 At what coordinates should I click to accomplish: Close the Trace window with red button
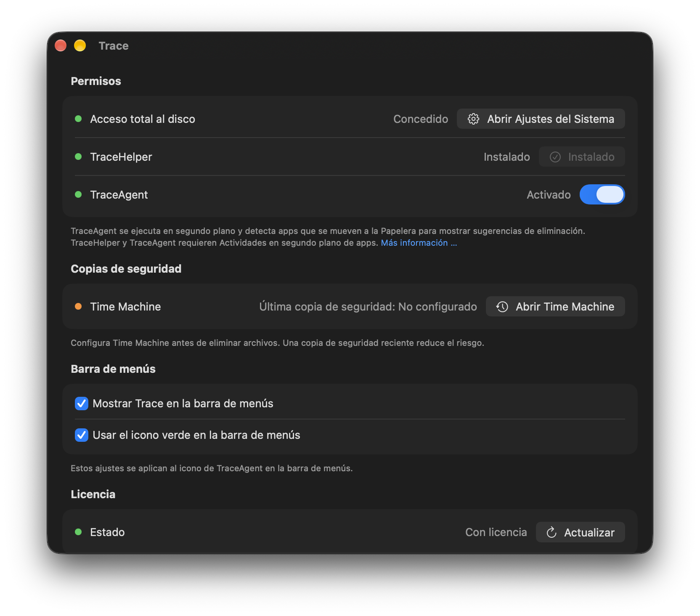(61, 45)
